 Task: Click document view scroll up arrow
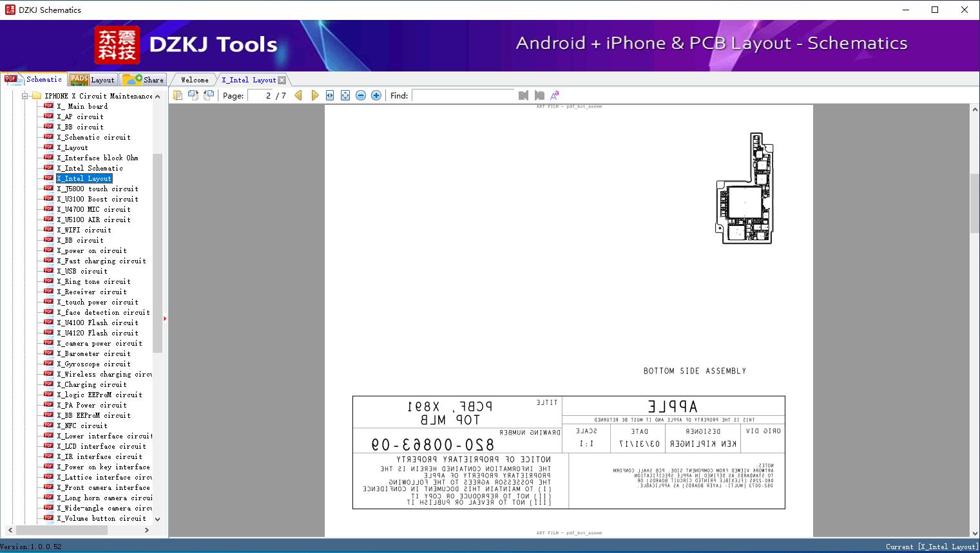975,110
